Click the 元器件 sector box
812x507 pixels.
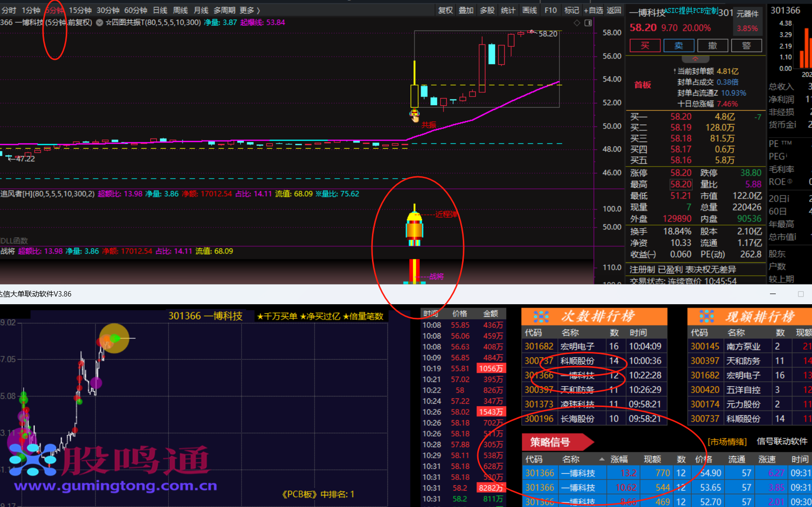click(x=747, y=21)
